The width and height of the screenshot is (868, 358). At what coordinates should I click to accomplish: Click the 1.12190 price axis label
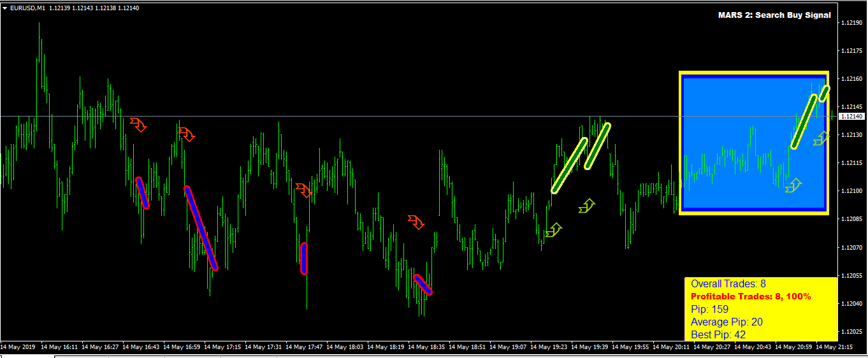click(x=852, y=23)
